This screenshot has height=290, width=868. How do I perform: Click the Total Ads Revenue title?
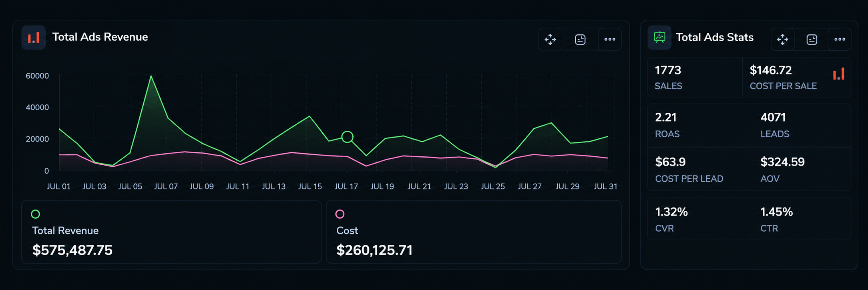click(x=100, y=37)
